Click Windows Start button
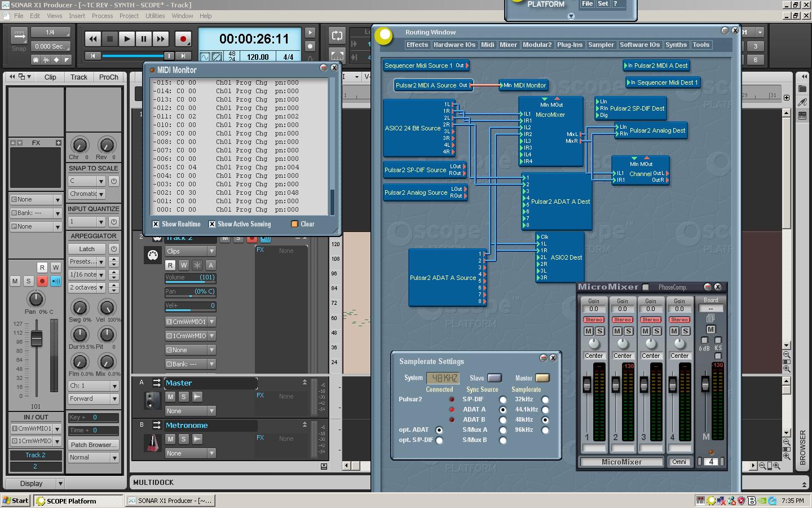Image resolution: width=812 pixels, height=508 pixels. (x=16, y=501)
